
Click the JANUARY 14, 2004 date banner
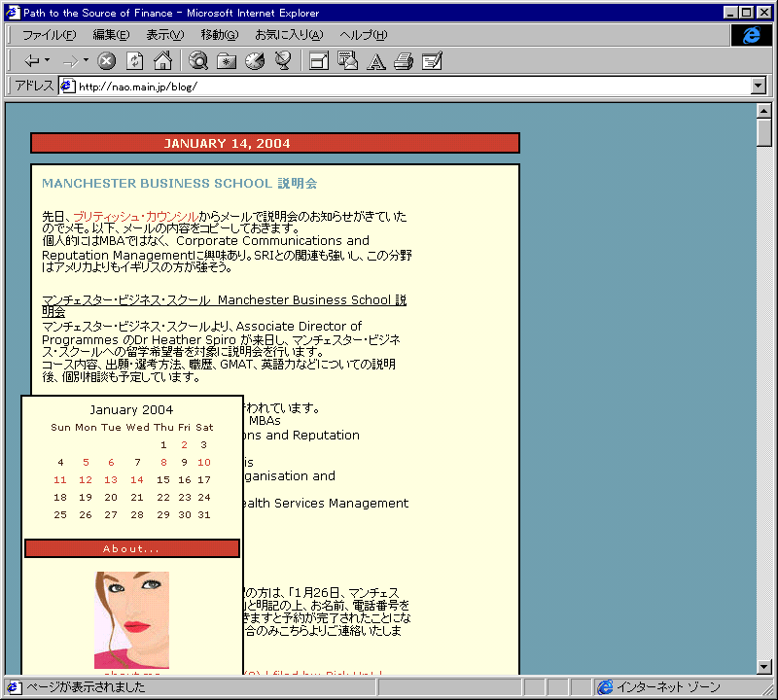point(275,143)
